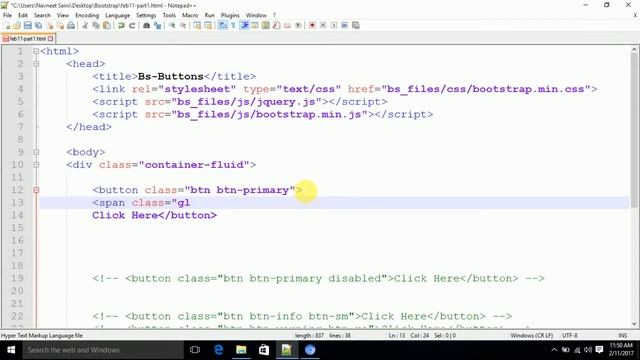Open the Macro menu

[190, 15]
